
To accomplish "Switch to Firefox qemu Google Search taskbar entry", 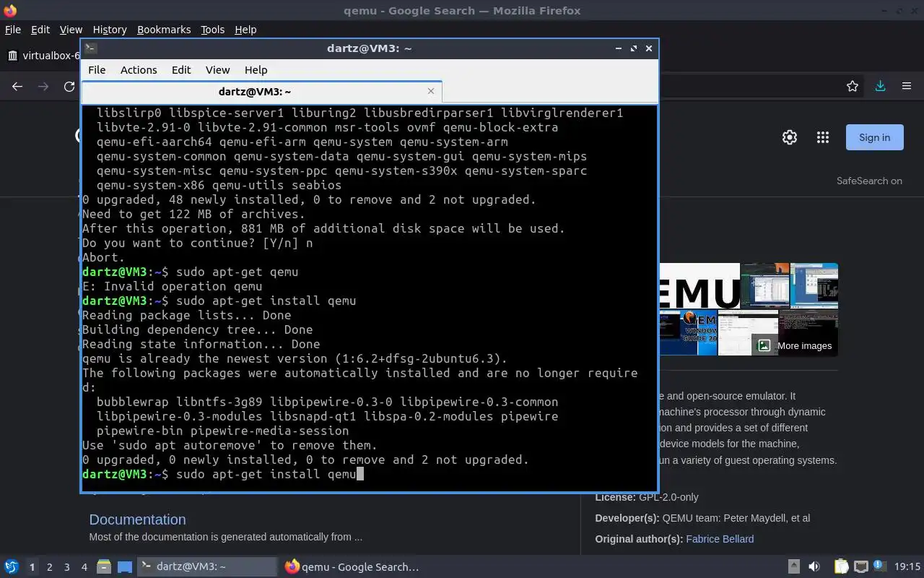I will click(352, 567).
